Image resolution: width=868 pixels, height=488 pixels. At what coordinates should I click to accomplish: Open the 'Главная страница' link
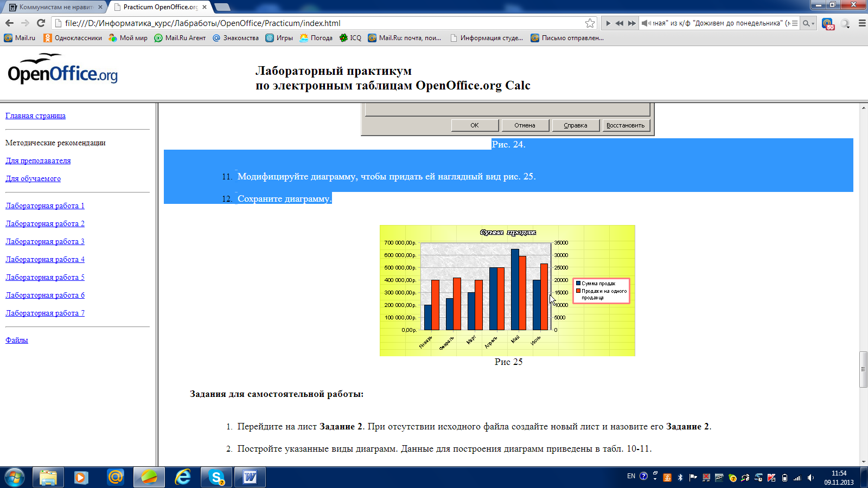coord(35,115)
